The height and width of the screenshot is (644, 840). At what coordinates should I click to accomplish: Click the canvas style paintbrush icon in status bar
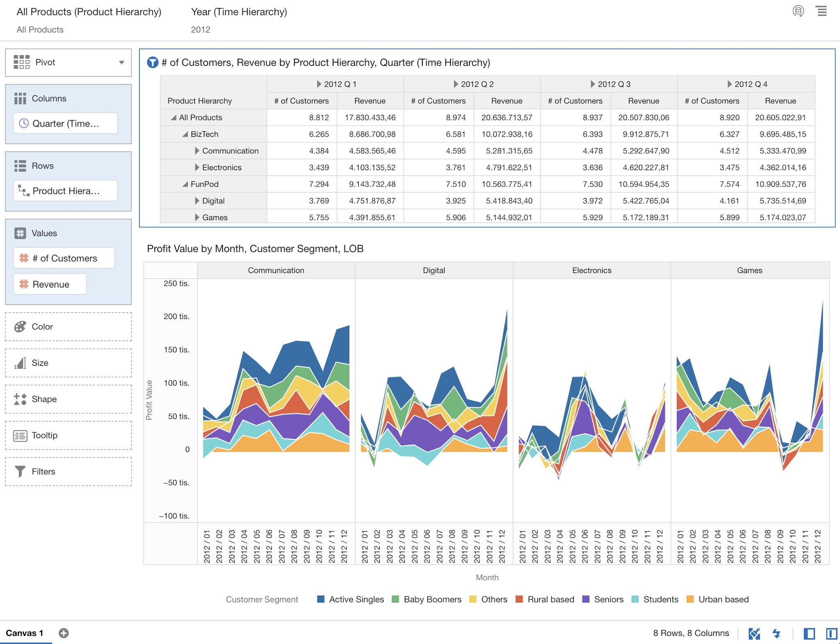pyautogui.click(x=754, y=633)
